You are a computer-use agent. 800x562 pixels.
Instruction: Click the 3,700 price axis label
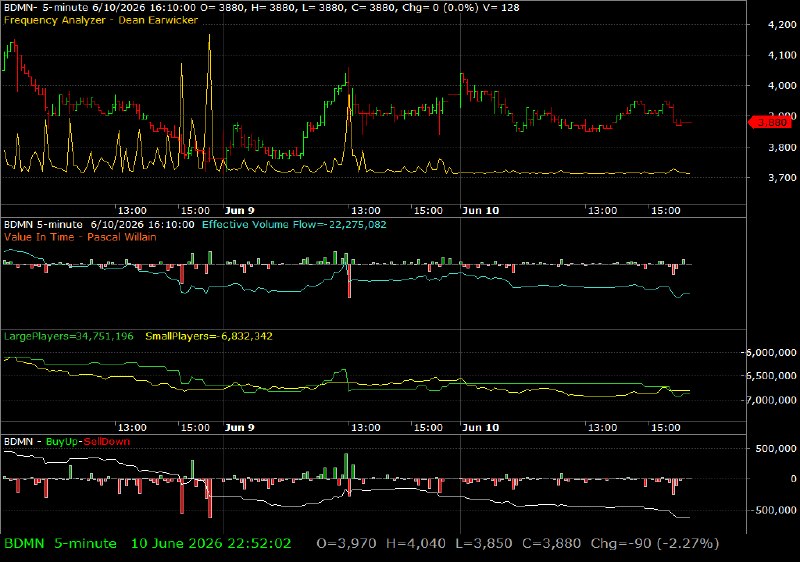point(781,178)
